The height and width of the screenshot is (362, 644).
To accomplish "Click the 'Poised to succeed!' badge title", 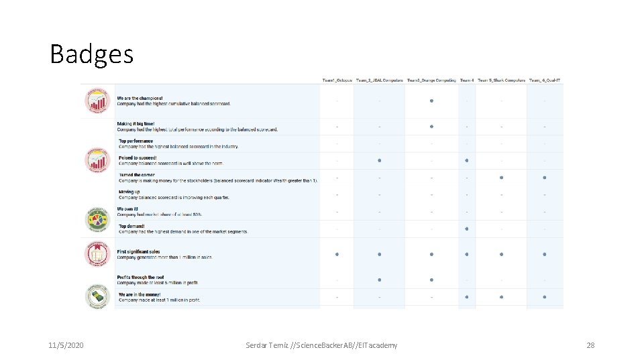I will 138,158.
